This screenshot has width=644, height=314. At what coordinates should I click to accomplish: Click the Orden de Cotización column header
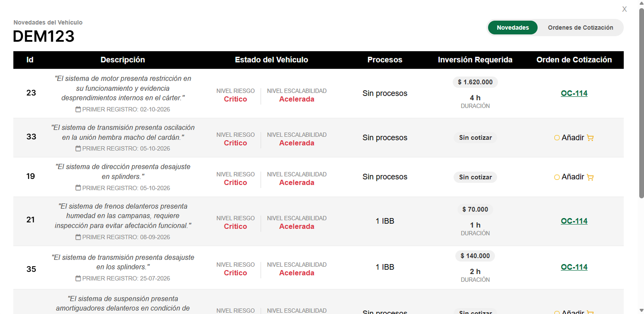click(574, 60)
